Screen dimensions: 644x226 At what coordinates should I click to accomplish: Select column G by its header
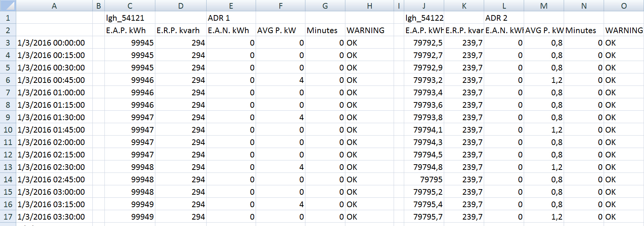(325, 6)
